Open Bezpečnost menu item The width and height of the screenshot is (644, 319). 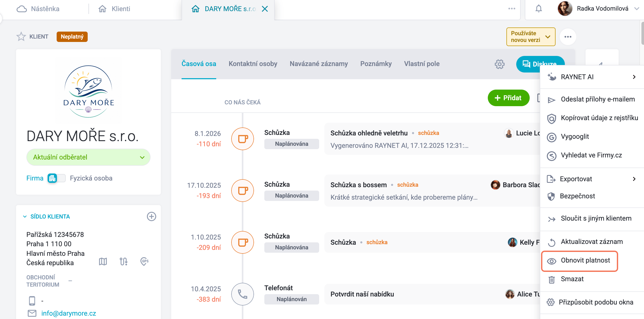592,196
